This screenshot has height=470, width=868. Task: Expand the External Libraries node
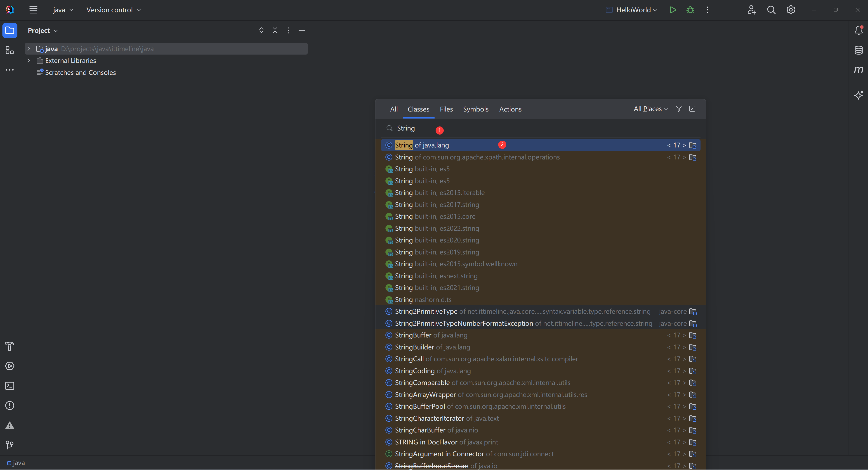pyautogui.click(x=29, y=60)
